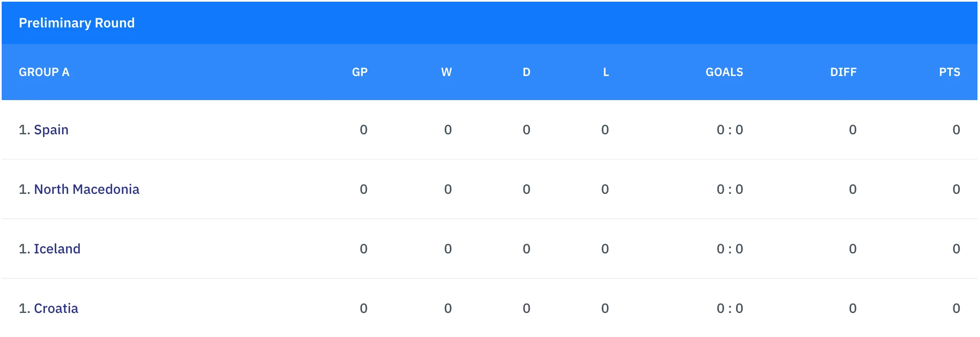Image resolution: width=980 pixels, height=337 pixels.
Task: Click Iceland's wins value
Action: pos(448,249)
